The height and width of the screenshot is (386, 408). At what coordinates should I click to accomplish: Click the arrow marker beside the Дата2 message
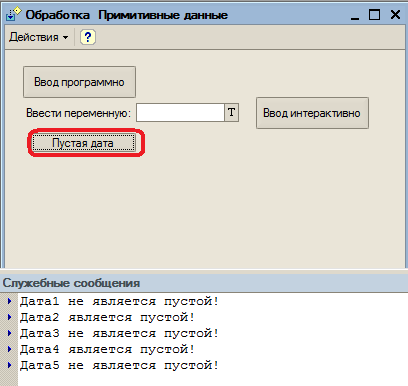click(10, 317)
